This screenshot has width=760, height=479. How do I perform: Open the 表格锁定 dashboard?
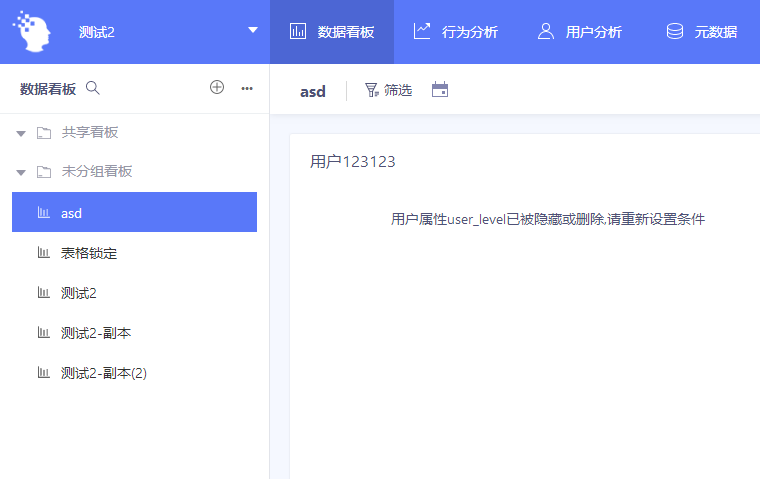coord(88,253)
